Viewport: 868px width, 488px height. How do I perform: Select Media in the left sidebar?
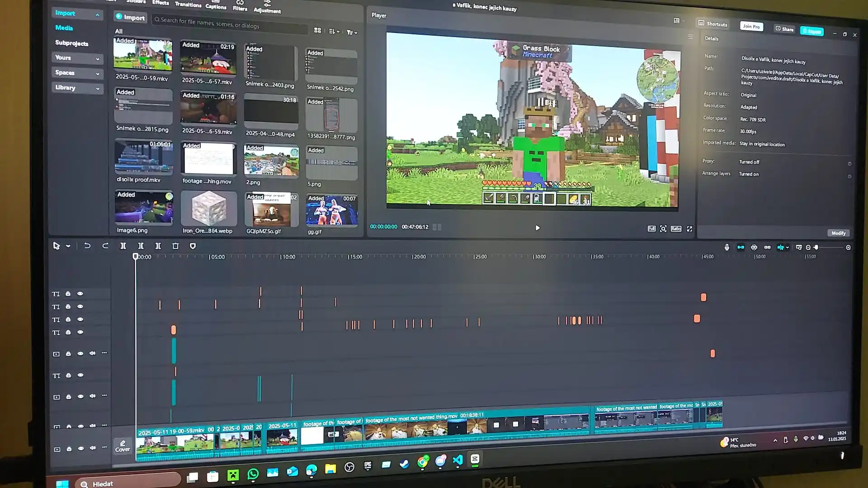click(x=64, y=28)
